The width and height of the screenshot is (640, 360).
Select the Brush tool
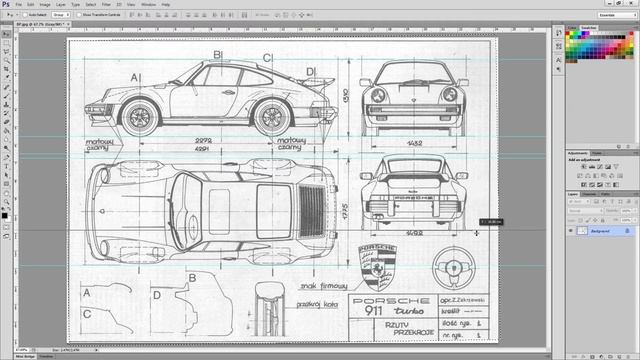[6, 96]
